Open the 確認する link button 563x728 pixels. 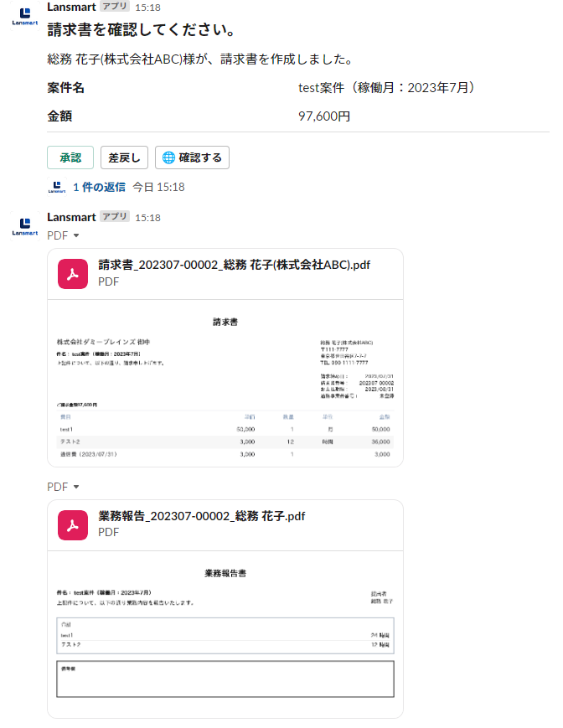click(x=192, y=157)
